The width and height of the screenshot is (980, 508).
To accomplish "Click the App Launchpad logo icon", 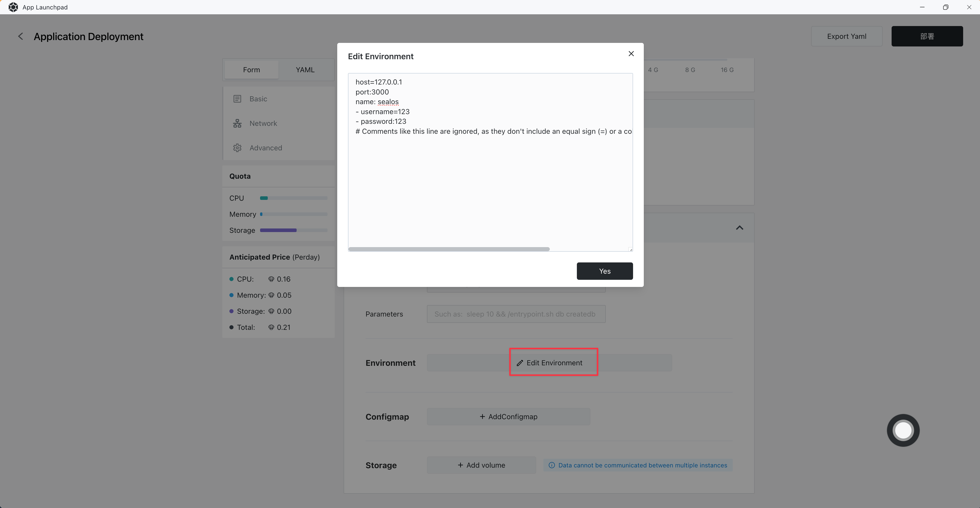I will pyautogui.click(x=13, y=7).
